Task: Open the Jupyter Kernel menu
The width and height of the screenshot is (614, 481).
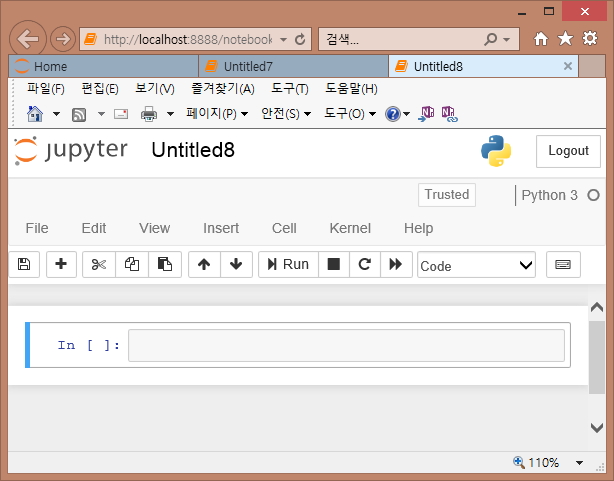Action: [350, 228]
